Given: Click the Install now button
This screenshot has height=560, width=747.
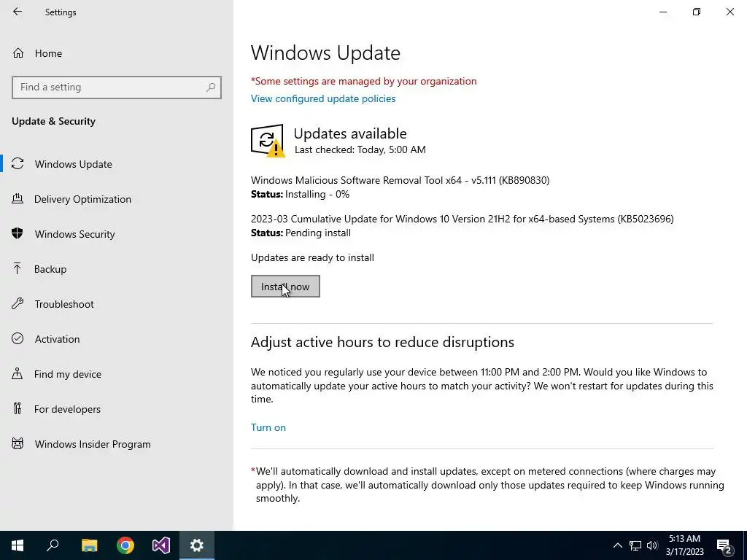Looking at the screenshot, I should (285, 286).
